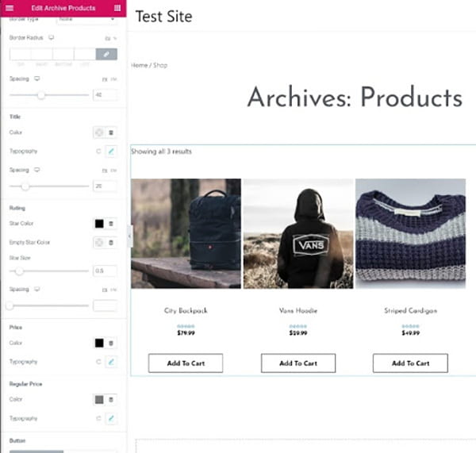476x453 pixels.
Task: Open Border Radius unit selector
Action: [x=111, y=38]
